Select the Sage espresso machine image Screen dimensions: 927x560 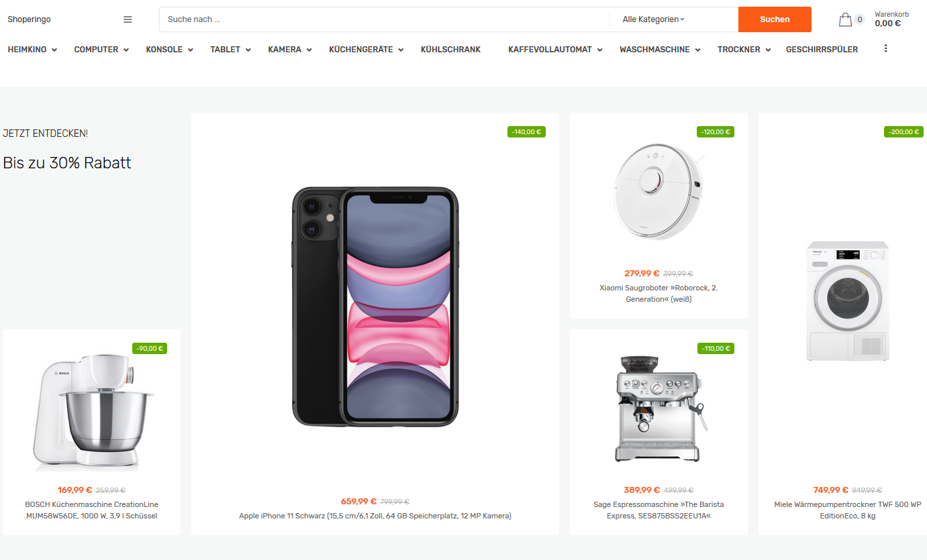(x=658, y=408)
